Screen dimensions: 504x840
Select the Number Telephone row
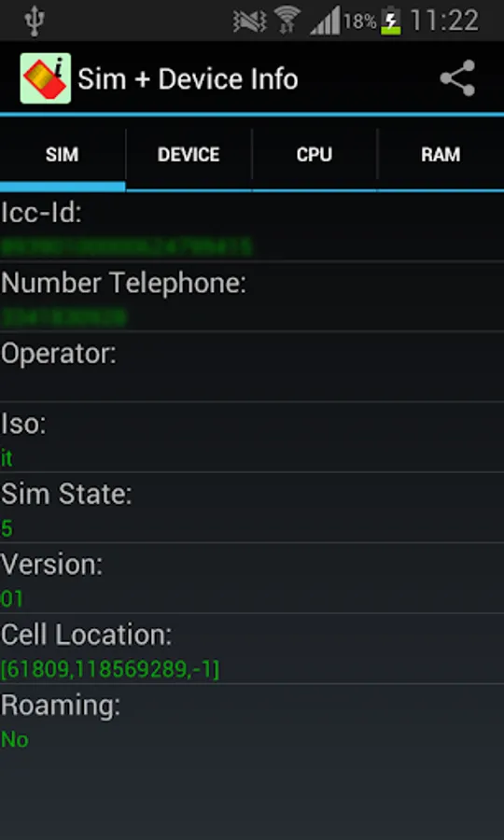click(252, 296)
